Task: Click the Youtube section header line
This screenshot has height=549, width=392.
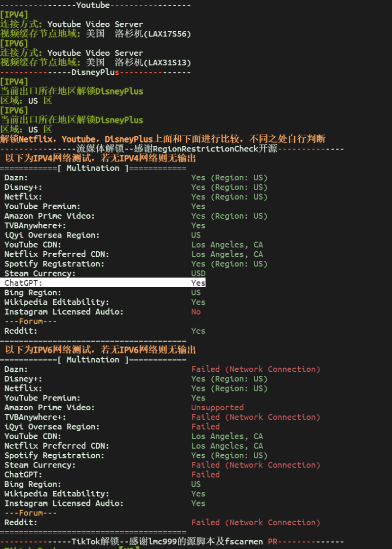Action: tap(96, 5)
